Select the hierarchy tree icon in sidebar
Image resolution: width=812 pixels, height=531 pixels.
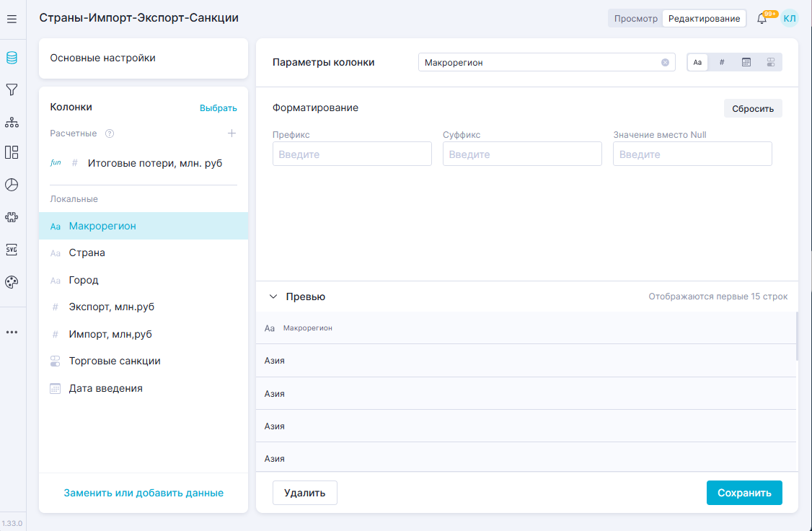(12, 122)
